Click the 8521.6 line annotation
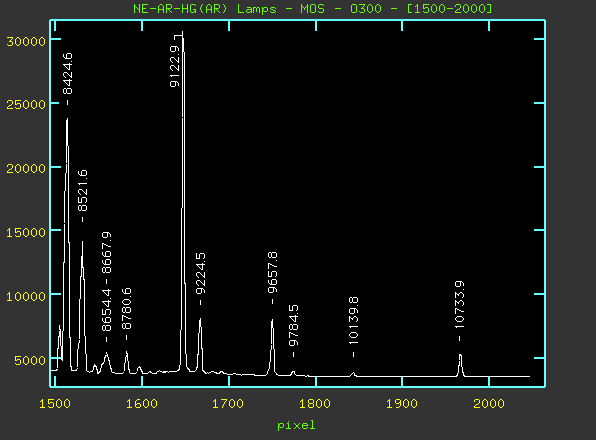Screen dimensions: 596x440 [82, 191]
